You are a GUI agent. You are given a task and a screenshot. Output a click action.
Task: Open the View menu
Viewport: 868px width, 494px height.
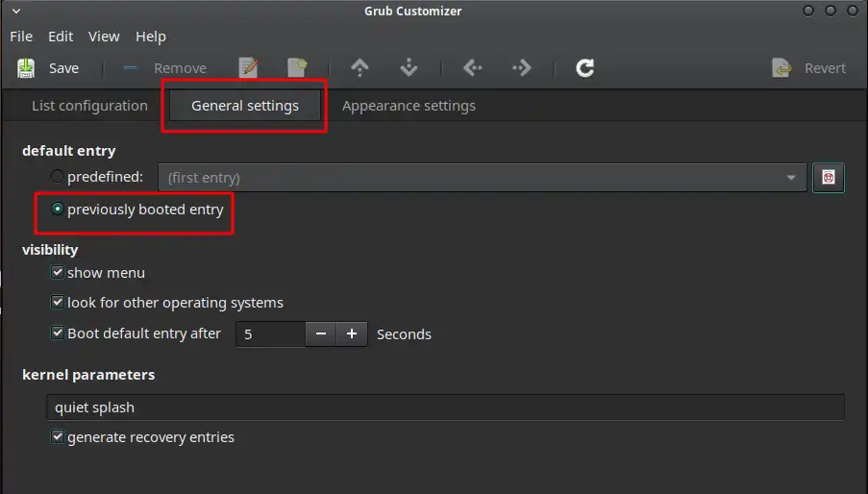pyautogui.click(x=104, y=37)
